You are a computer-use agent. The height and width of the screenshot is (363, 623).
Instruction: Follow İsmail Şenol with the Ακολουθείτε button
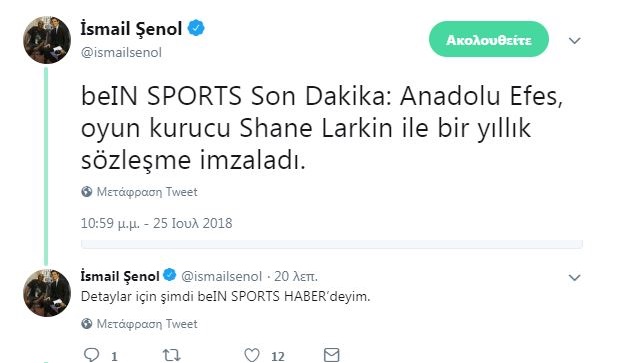pyautogui.click(x=489, y=40)
